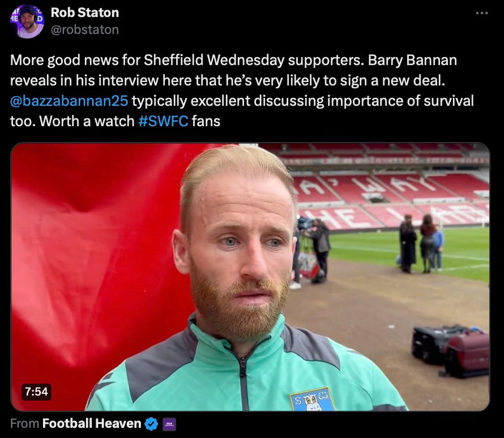The image size is (504, 438).
Task: Open the @bazzabannan25 mention
Action: (69, 101)
